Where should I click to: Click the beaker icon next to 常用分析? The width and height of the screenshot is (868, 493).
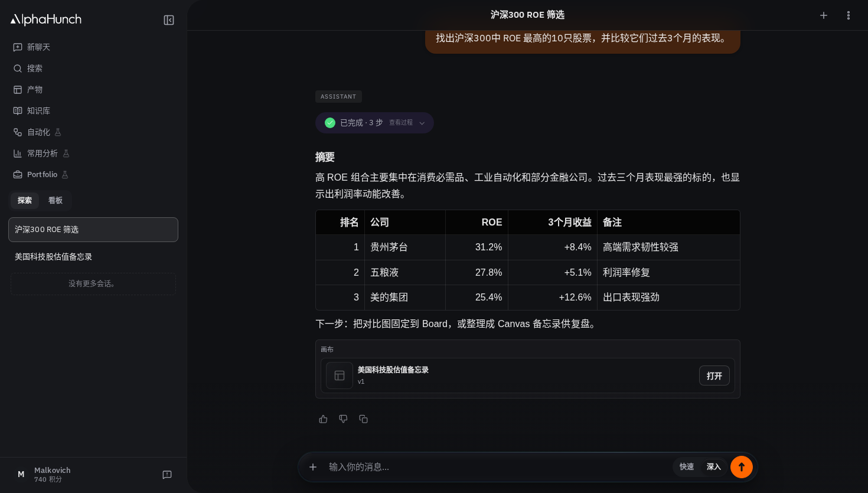(x=66, y=154)
